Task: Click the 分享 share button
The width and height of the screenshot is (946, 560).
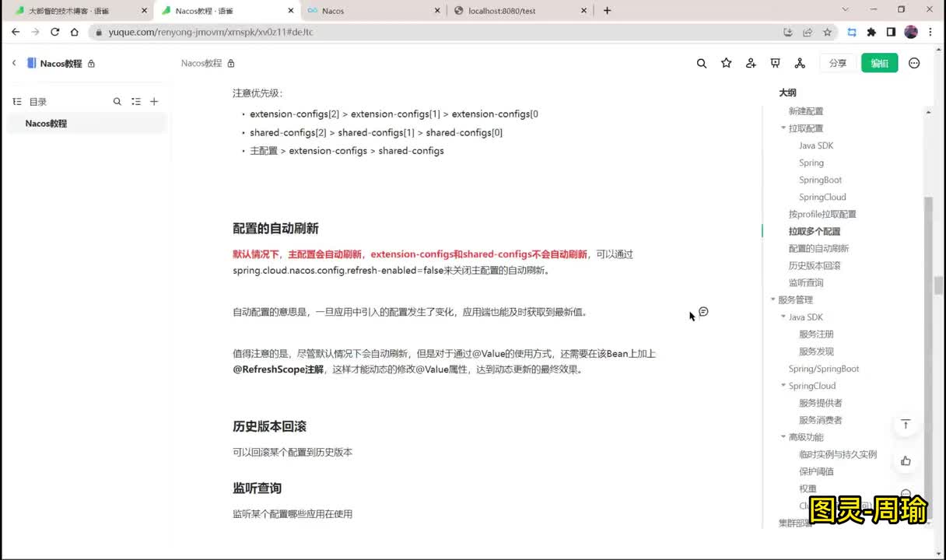Action: point(838,63)
